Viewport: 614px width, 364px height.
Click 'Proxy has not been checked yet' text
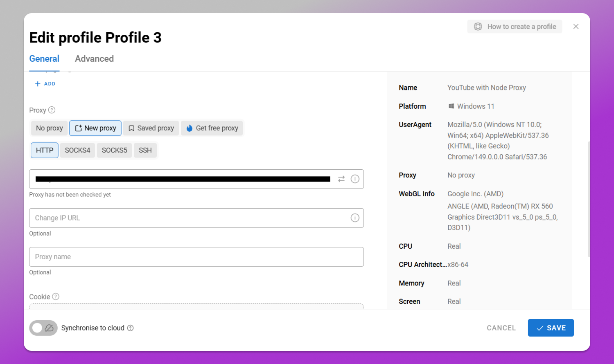[70, 195]
